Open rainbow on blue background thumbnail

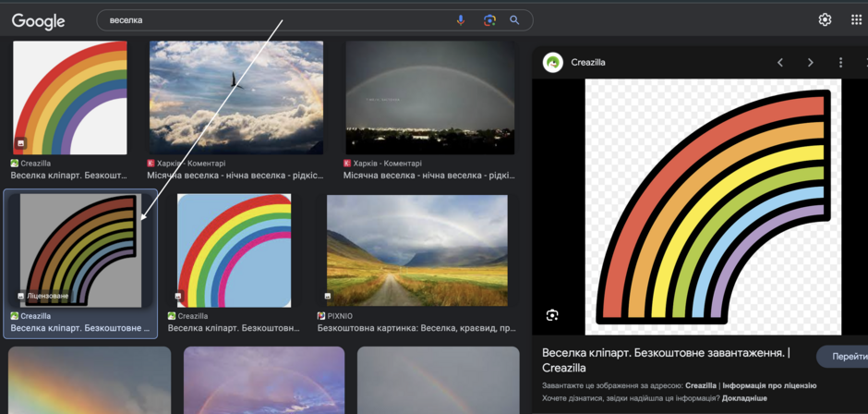pyautogui.click(x=235, y=250)
